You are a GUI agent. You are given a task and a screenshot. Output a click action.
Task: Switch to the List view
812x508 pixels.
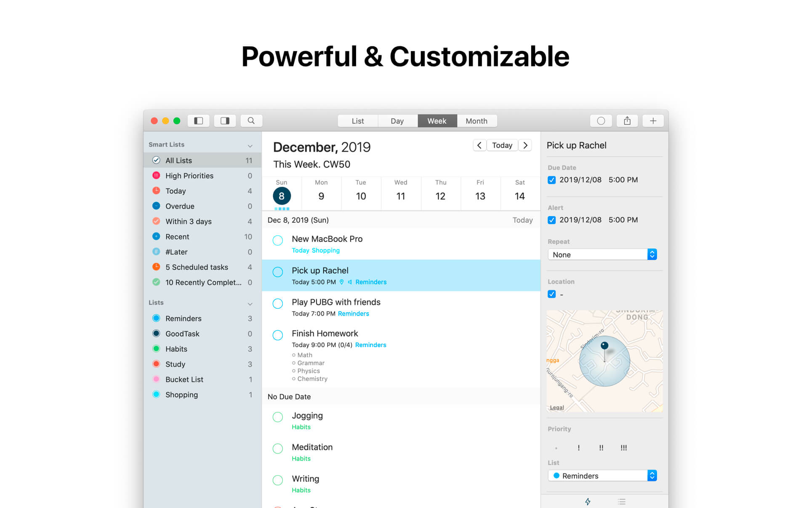[x=357, y=121]
